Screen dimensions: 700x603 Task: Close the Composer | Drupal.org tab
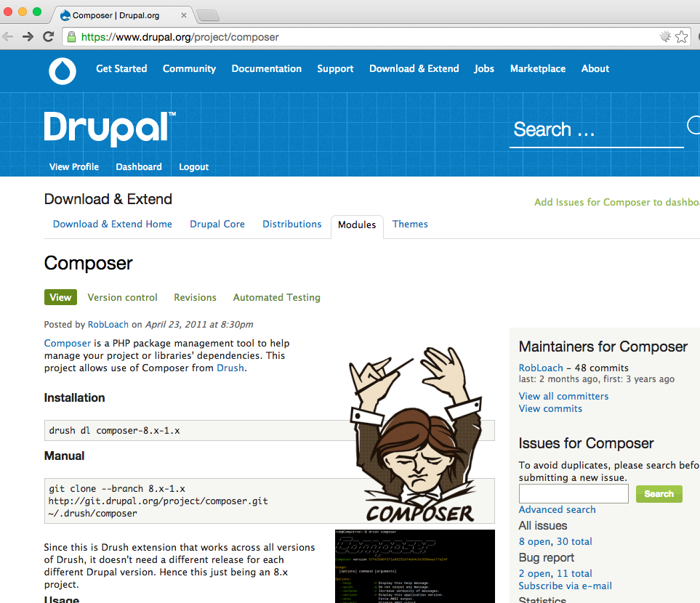(183, 15)
